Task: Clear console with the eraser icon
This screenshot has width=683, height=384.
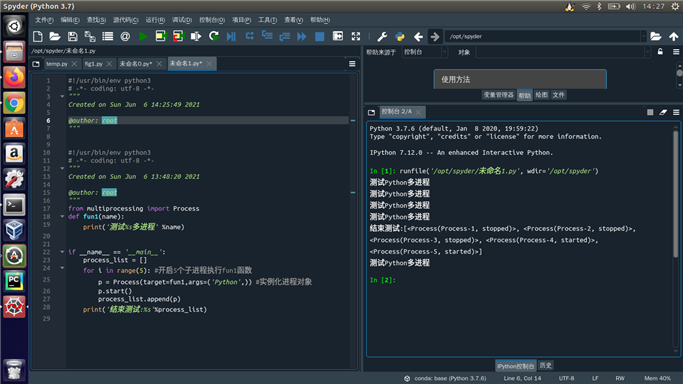Action: 663,112
